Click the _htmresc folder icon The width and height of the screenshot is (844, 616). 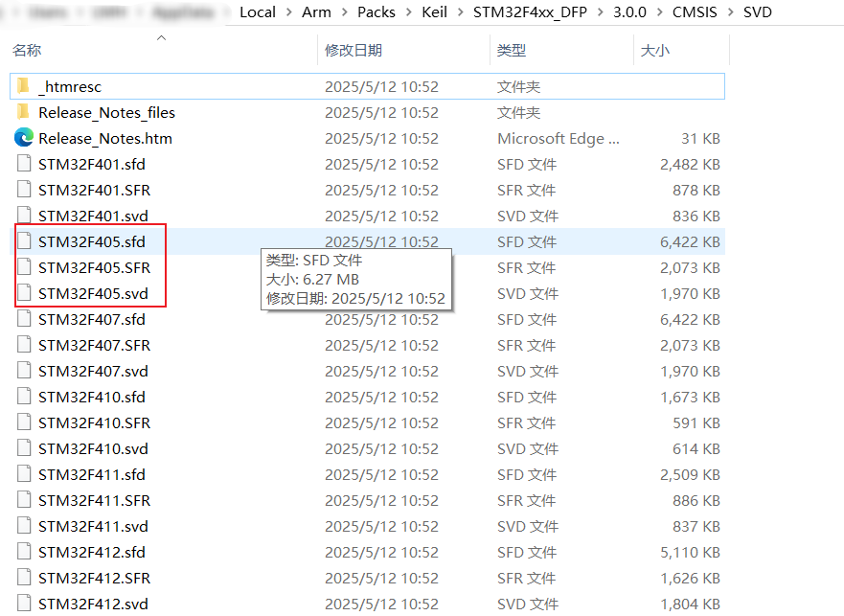[x=23, y=86]
